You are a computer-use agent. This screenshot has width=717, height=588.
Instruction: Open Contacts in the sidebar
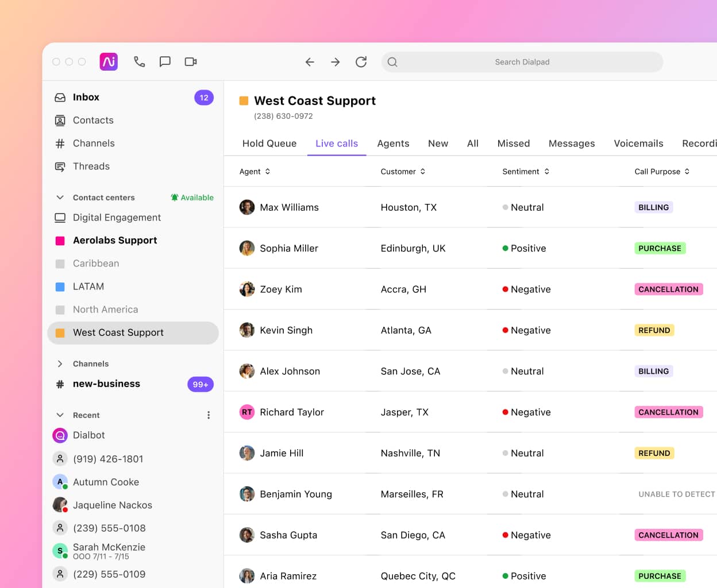tap(93, 120)
